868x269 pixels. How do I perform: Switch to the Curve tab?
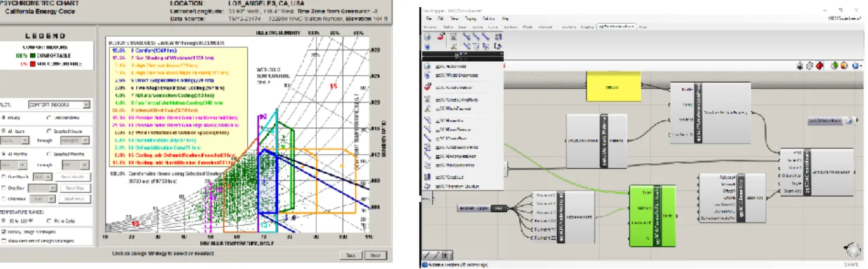coord(494,27)
